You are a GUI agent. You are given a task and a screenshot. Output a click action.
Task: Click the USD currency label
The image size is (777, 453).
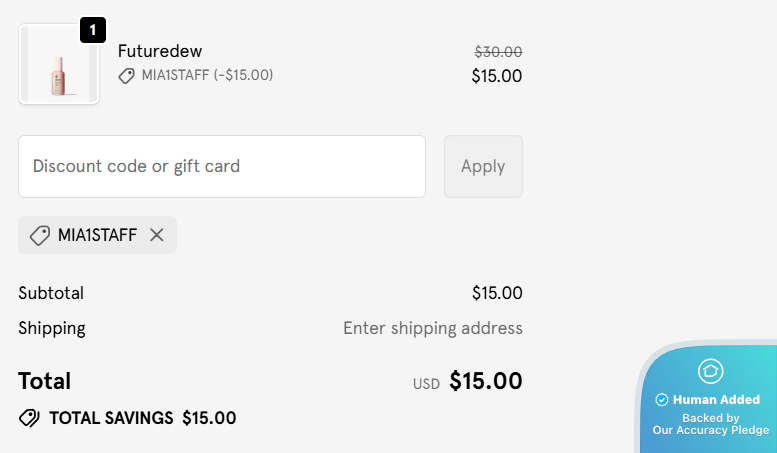(x=426, y=384)
